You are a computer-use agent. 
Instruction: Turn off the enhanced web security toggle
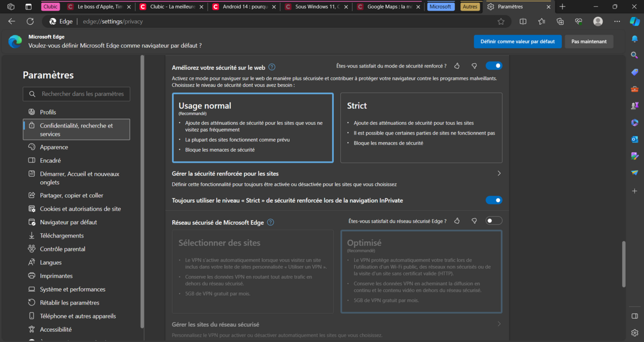(494, 66)
